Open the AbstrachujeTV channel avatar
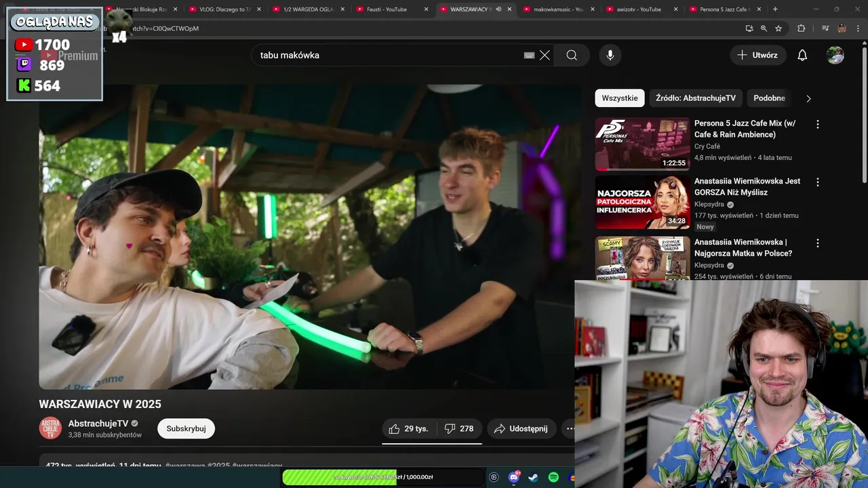The height and width of the screenshot is (488, 868). point(50,428)
